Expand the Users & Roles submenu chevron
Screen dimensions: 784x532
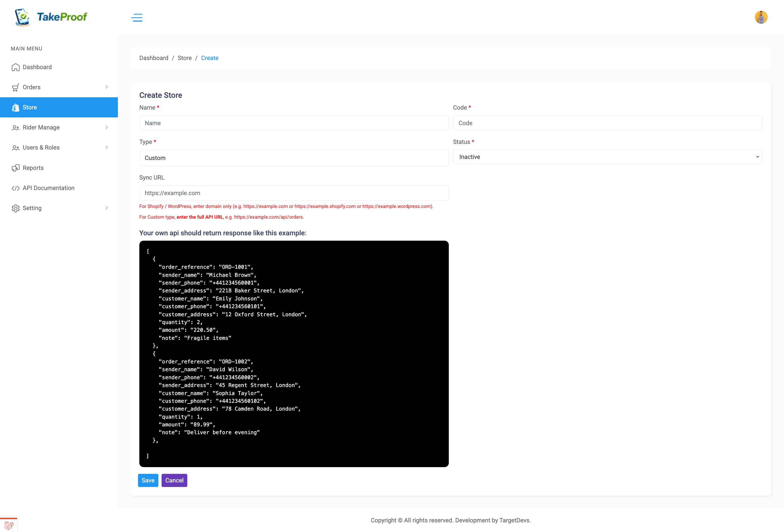107,147
